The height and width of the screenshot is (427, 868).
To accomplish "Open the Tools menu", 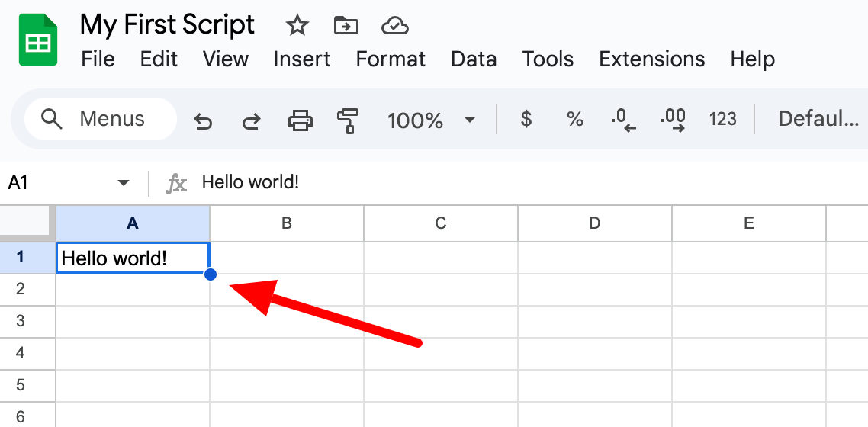I will click(548, 59).
